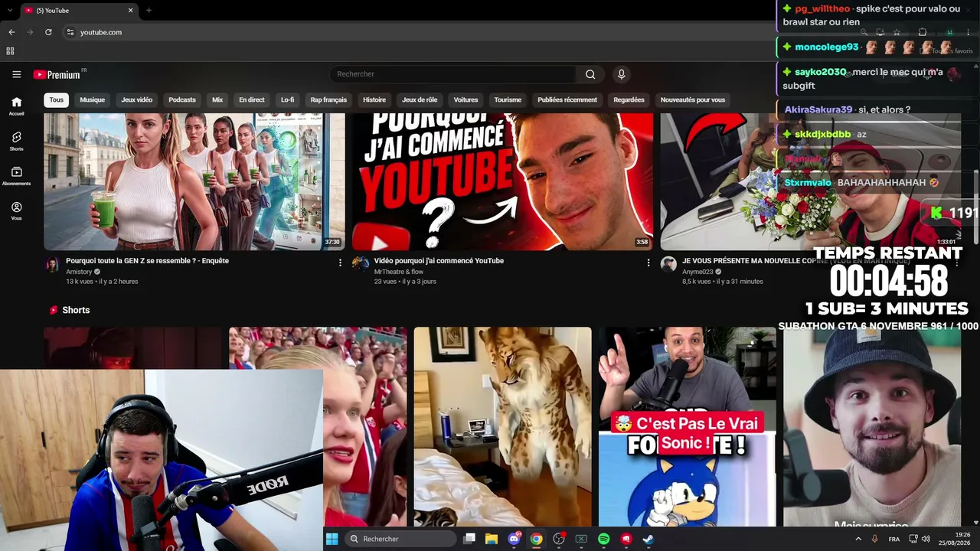Filter by Rap français
The height and width of the screenshot is (551, 980).
pyautogui.click(x=328, y=99)
